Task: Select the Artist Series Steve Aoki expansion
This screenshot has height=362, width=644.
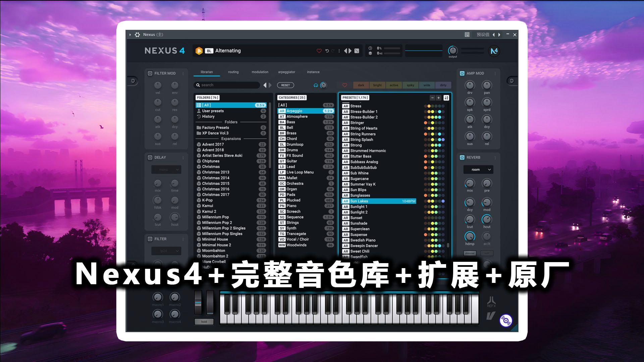Action: pos(231,156)
